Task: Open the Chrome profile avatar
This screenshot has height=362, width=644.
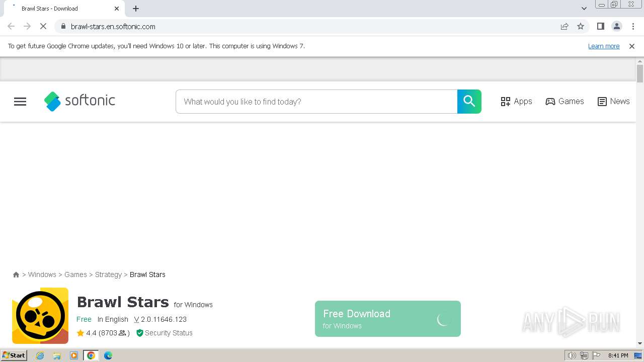Action: click(616, 26)
